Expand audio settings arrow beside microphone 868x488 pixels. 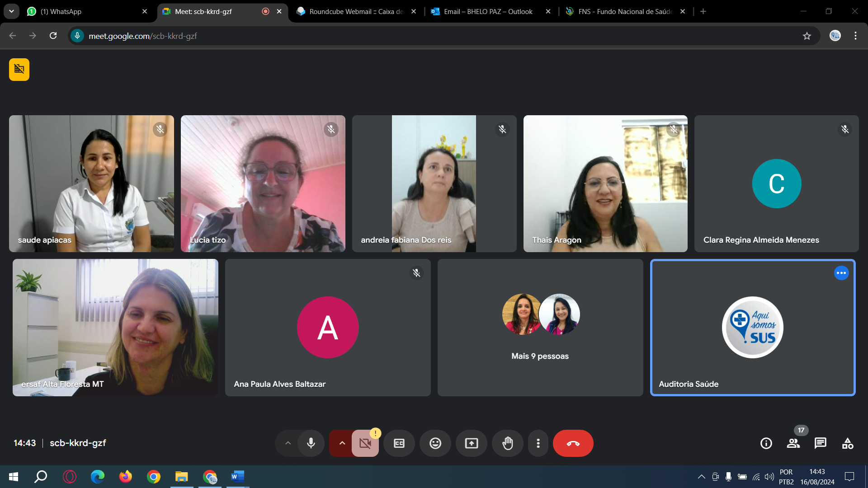tap(288, 443)
